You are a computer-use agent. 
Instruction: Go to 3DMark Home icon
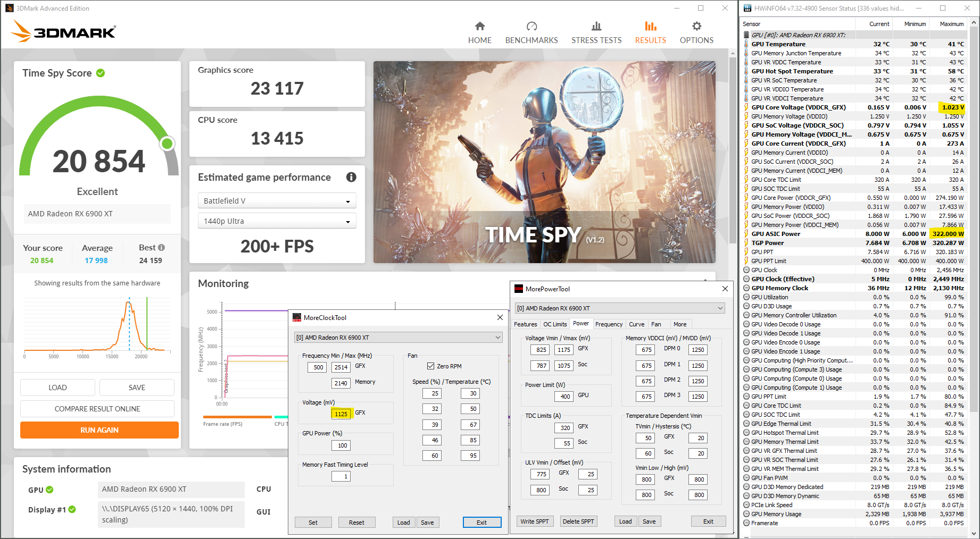pos(480,26)
